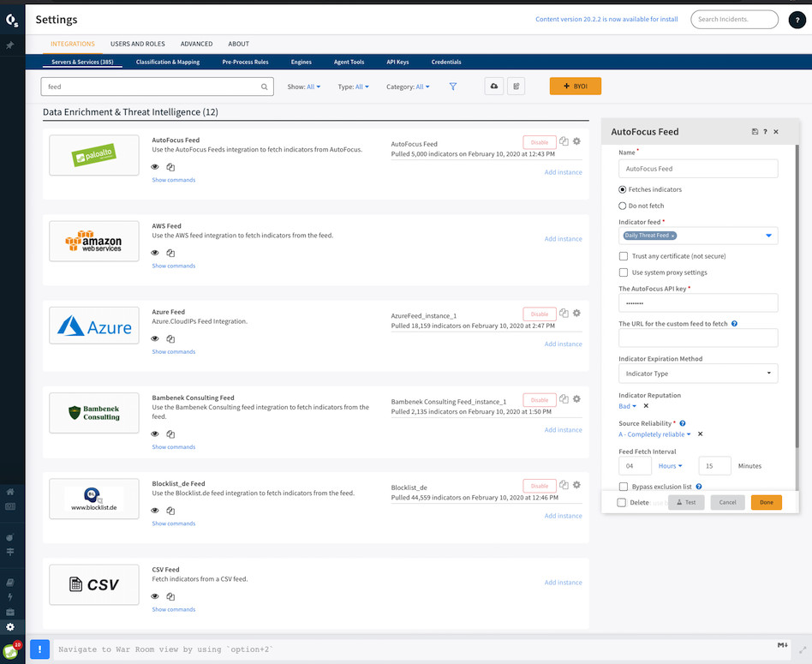Open the Hours interval unit dropdown
The height and width of the screenshot is (664, 812).
point(670,466)
